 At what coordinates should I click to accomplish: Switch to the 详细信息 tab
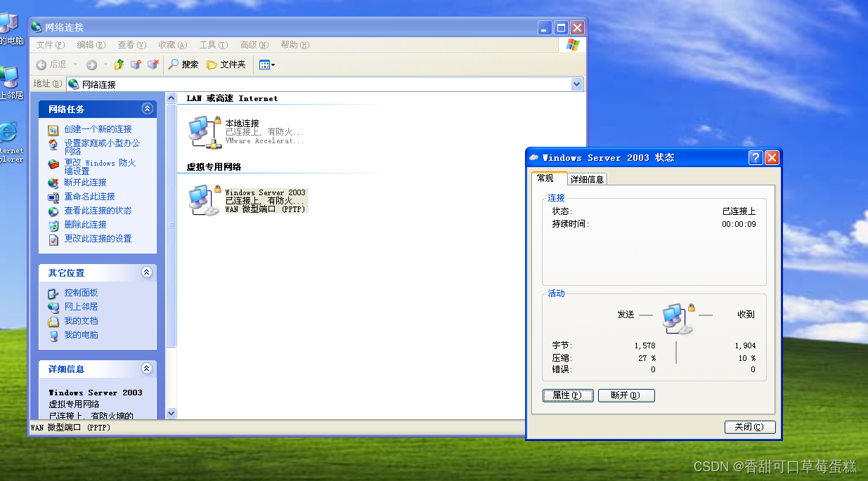click(x=587, y=179)
